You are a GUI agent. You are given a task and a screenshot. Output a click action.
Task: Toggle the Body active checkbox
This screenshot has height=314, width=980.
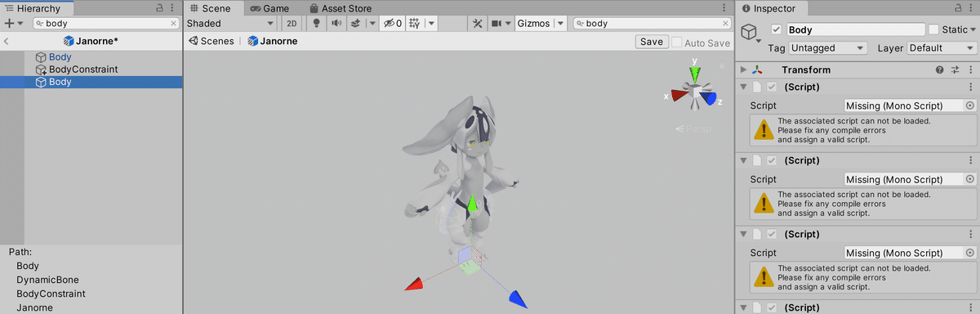pyautogui.click(x=776, y=29)
